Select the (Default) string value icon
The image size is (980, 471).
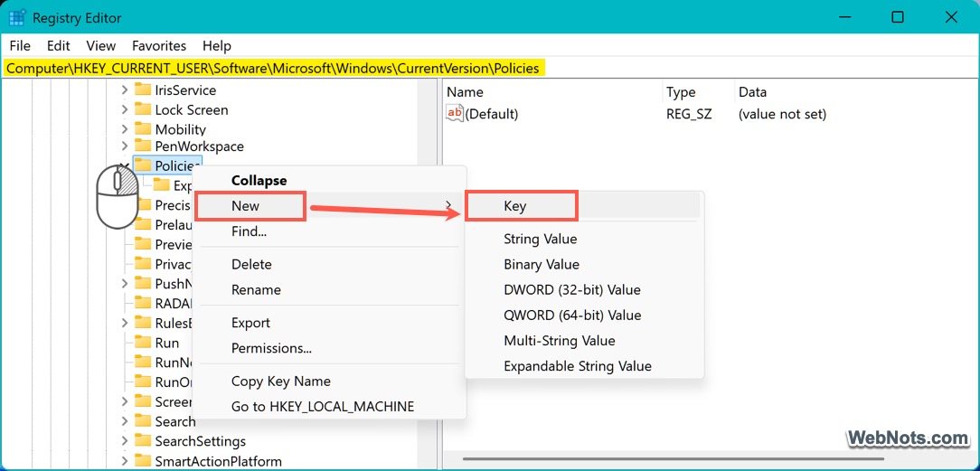click(455, 114)
